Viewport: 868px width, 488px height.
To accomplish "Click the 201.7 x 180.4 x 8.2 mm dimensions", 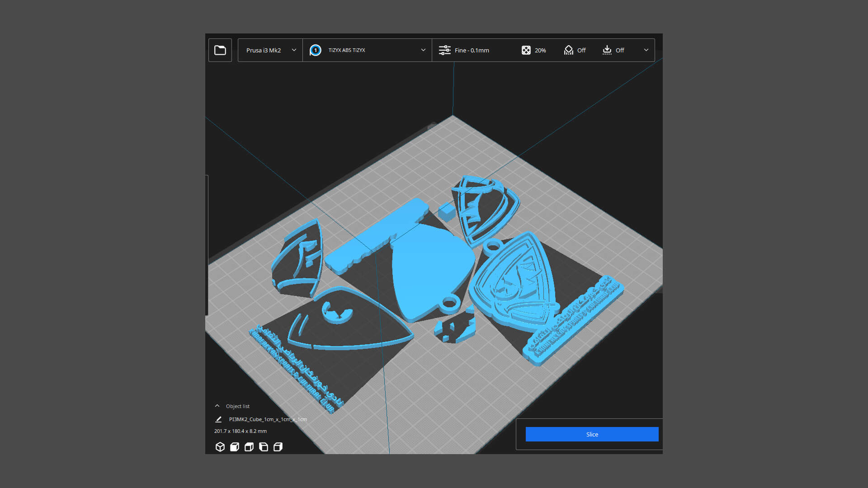I will [241, 431].
